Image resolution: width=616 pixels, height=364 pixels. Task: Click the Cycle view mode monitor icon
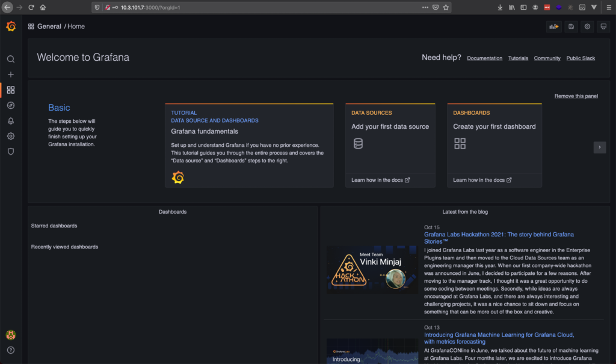(x=603, y=26)
